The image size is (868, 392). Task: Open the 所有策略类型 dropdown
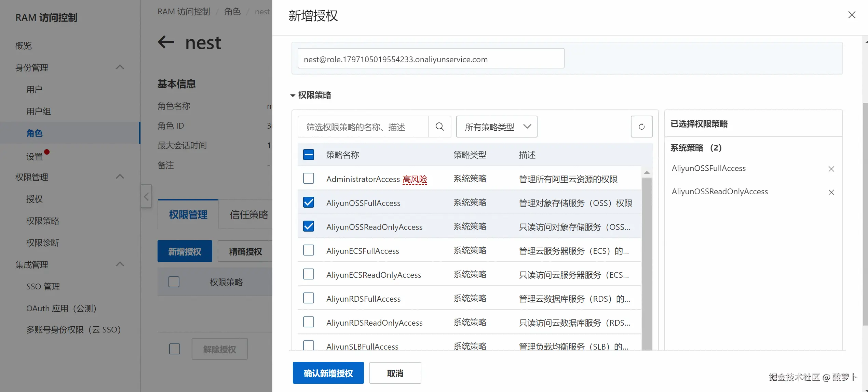pos(496,127)
